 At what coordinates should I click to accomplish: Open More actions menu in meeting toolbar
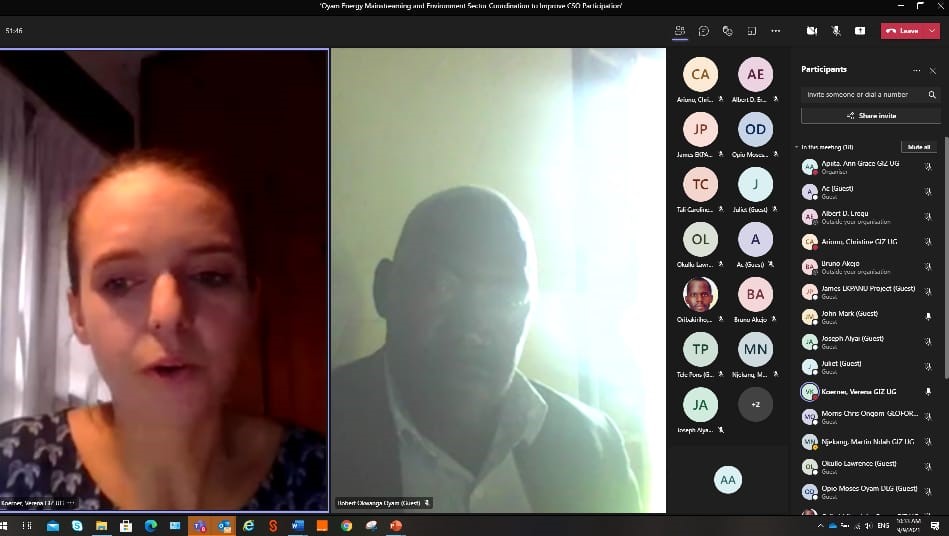pyautogui.click(x=776, y=31)
